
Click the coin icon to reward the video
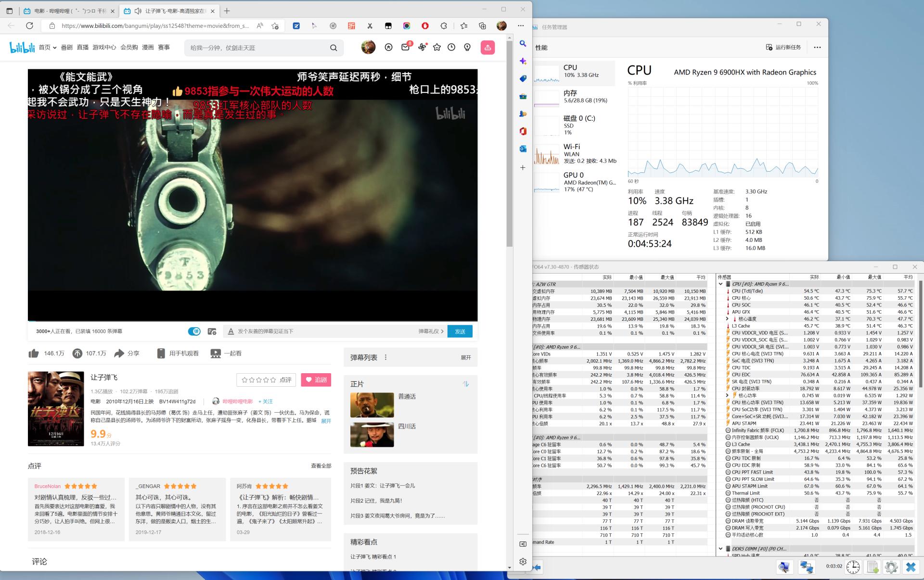77,353
